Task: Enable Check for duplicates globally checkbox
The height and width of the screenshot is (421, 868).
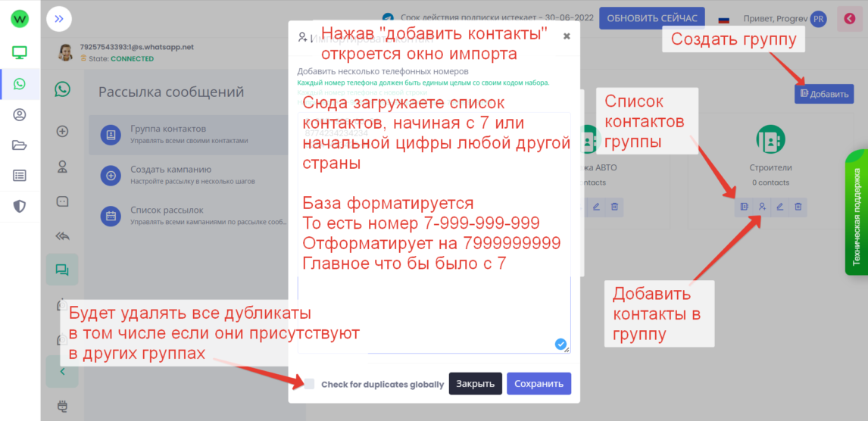Action: pos(309,384)
